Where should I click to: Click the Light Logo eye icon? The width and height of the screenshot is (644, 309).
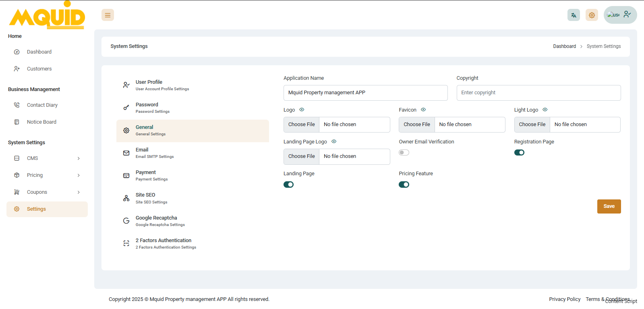tap(545, 110)
